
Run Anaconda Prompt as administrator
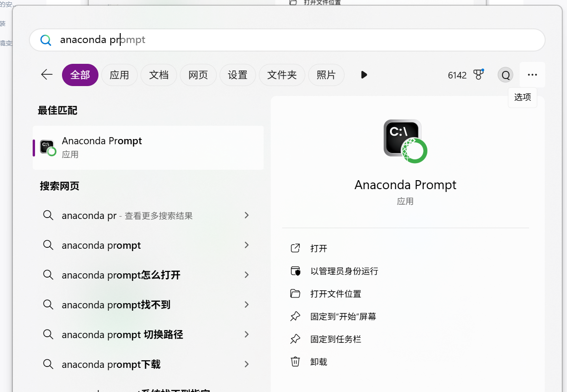tap(338, 270)
